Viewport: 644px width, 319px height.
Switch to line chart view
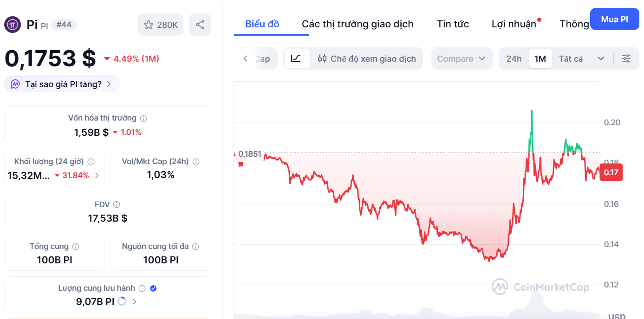pyautogui.click(x=296, y=58)
